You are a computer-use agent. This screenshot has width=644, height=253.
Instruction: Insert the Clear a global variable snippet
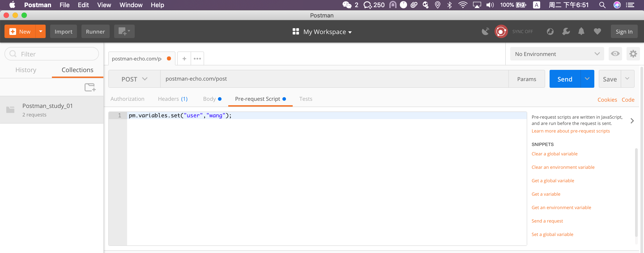point(554,154)
